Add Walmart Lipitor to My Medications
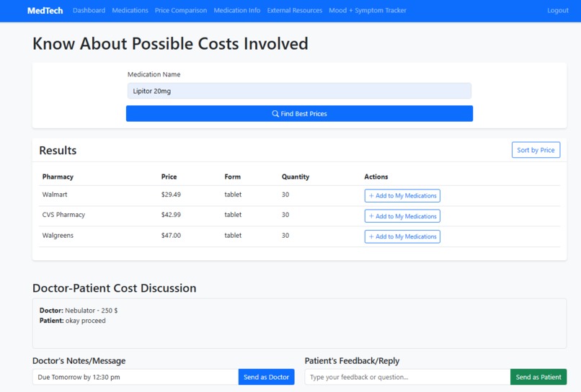581x392 pixels. coord(402,195)
